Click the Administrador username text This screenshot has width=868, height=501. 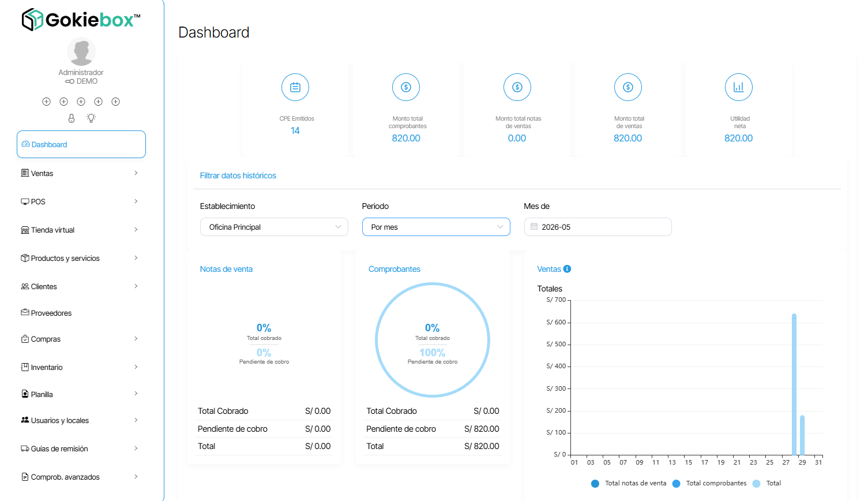click(x=81, y=73)
